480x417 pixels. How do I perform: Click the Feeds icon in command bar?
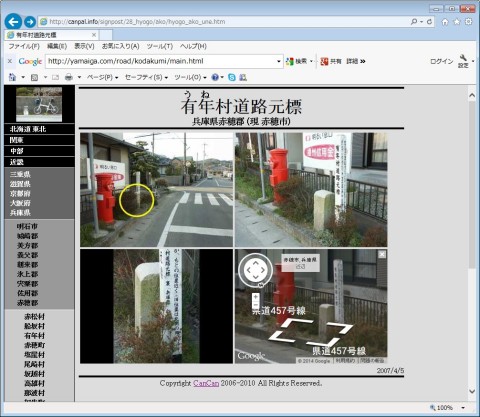coord(34,77)
